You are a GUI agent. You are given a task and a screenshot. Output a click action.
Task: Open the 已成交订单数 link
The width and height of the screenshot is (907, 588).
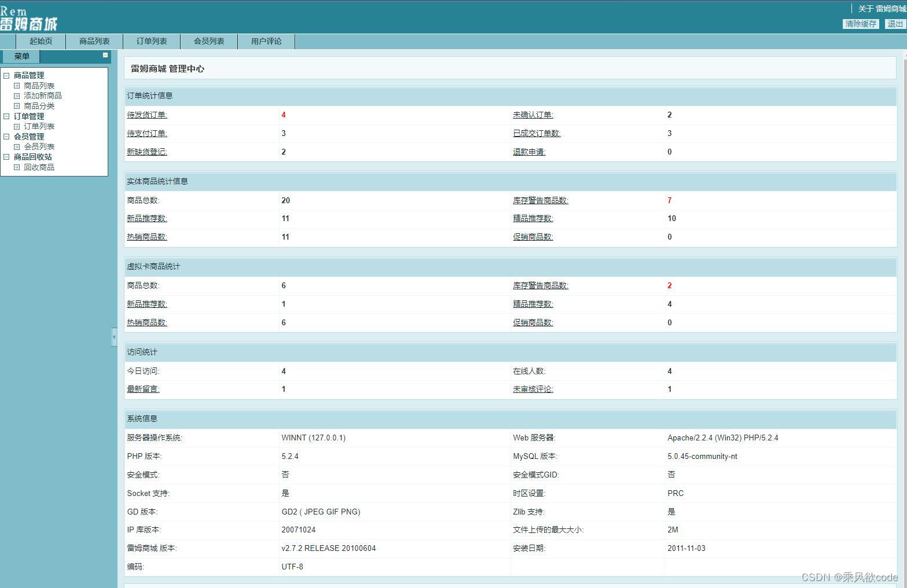click(x=537, y=133)
